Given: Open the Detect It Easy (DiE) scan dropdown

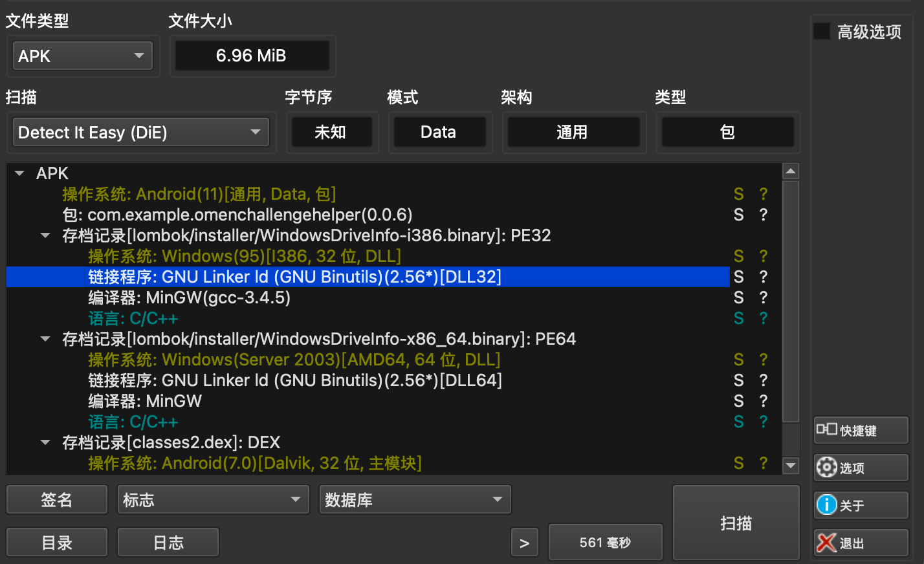Looking at the screenshot, I should pos(141,132).
